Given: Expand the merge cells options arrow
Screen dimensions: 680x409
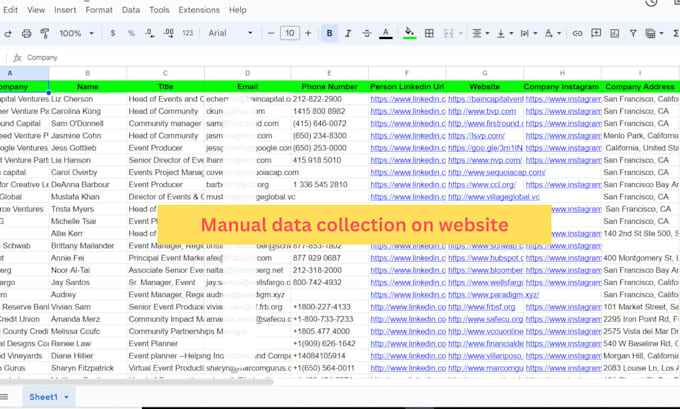Looking at the screenshot, I should click(461, 33).
